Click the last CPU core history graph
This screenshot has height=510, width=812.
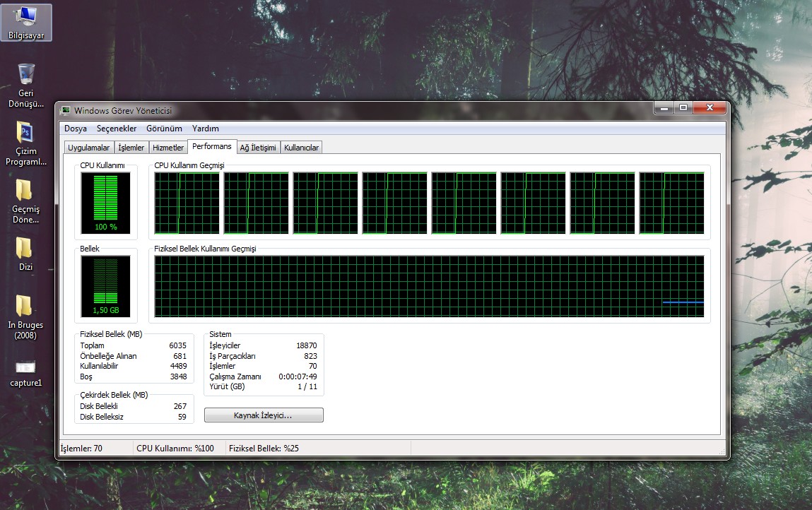(x=671, y=203)
